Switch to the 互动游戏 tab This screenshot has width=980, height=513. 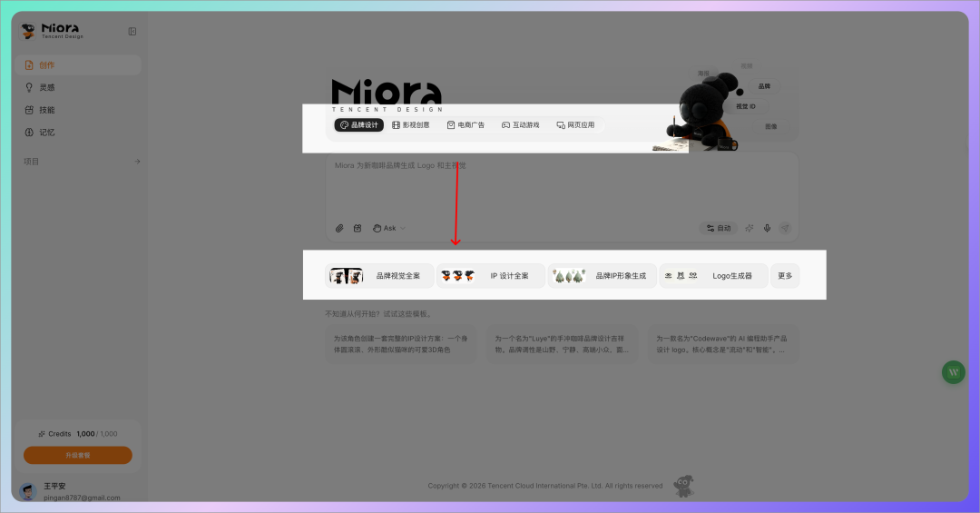coord(521,125)
